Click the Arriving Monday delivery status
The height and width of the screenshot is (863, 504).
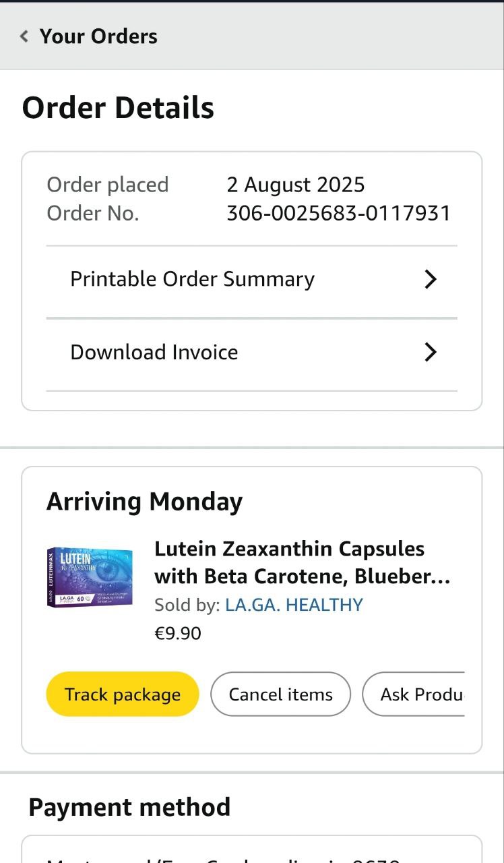144,502
